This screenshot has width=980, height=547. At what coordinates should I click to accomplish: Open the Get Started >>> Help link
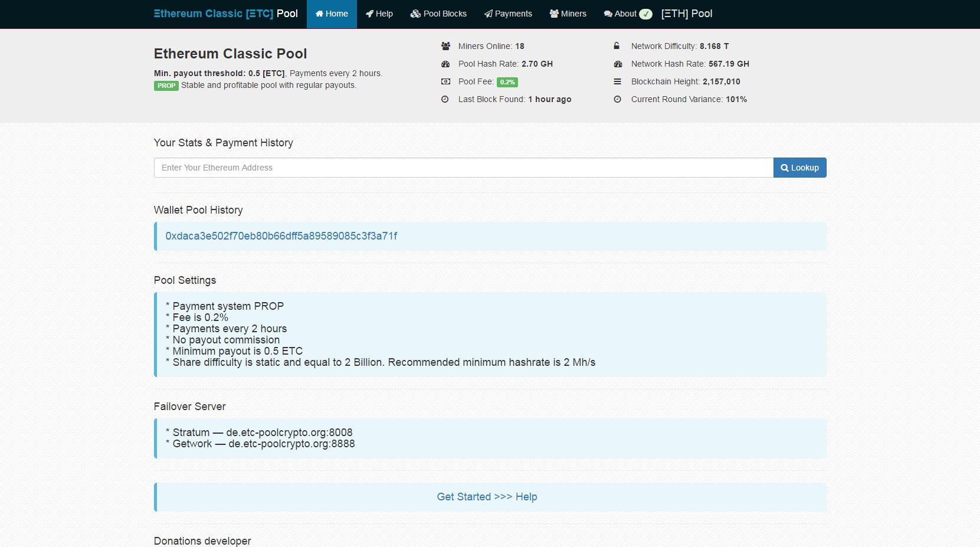pos(487,497)
